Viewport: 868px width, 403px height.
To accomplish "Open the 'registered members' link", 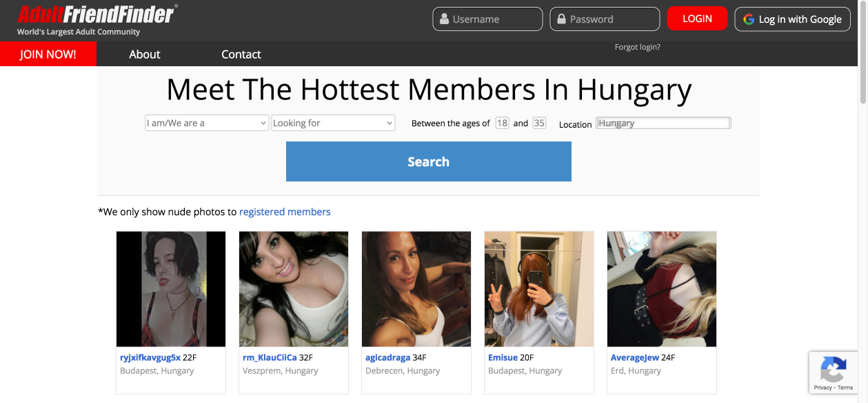I will (x=285, y=211).
